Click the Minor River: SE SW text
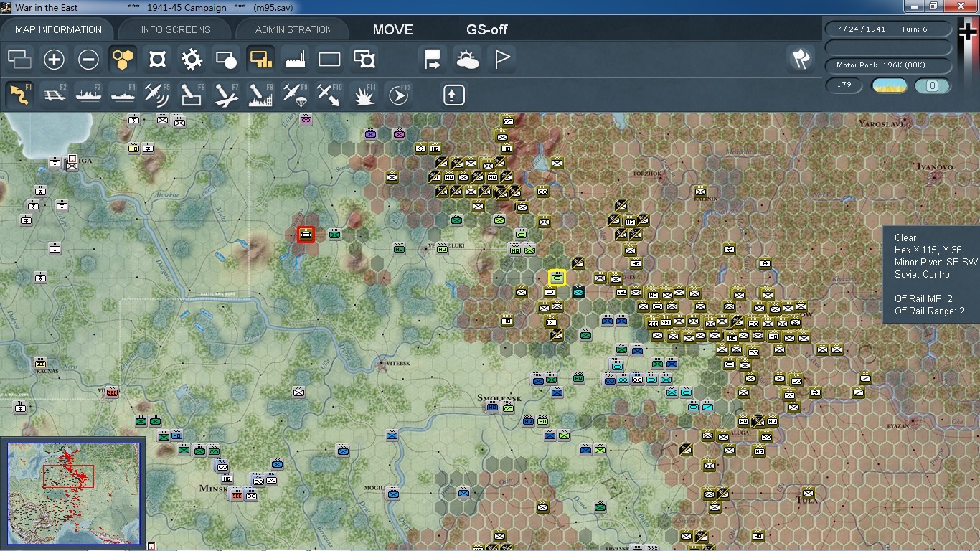This screenshot has height=551, width=980. point(936,262)
